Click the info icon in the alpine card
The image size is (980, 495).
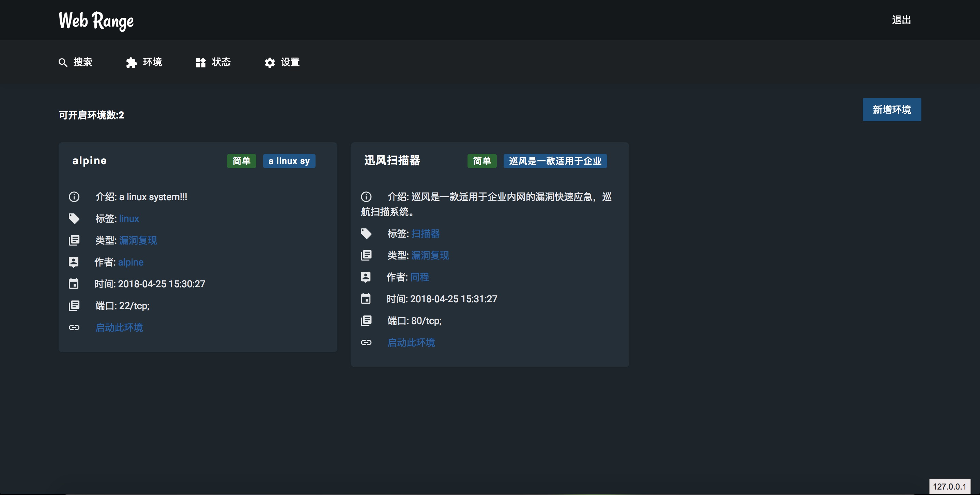click(74, 196)
